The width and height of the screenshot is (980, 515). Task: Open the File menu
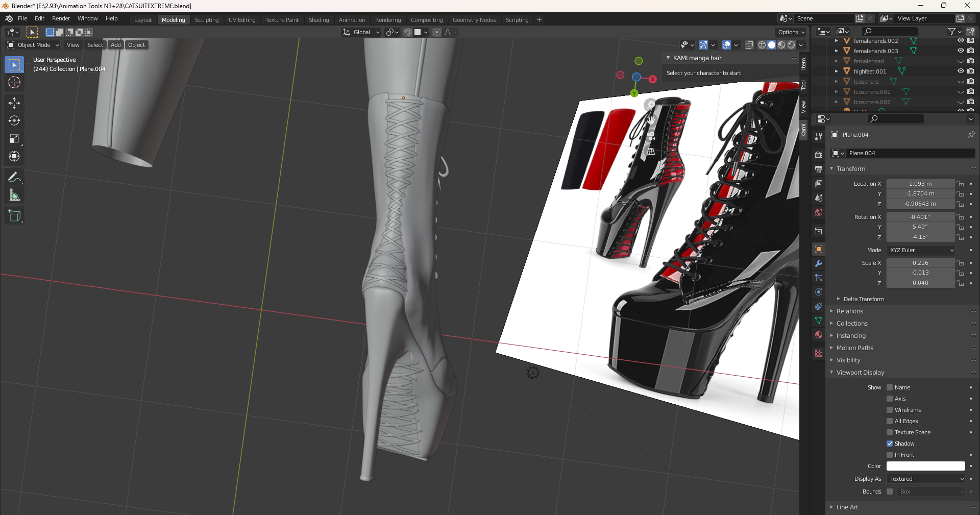tap(22, 18)
